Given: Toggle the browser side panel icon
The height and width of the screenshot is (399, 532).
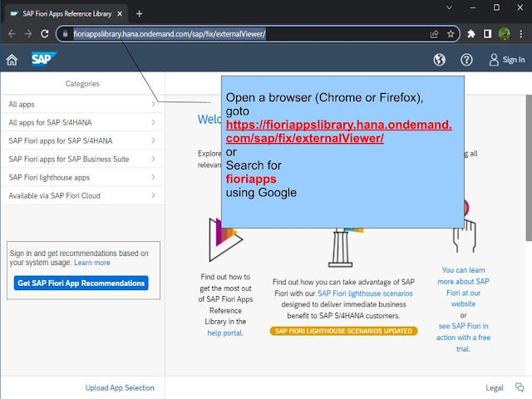Looking at the screenshot, I should (488, 34).
